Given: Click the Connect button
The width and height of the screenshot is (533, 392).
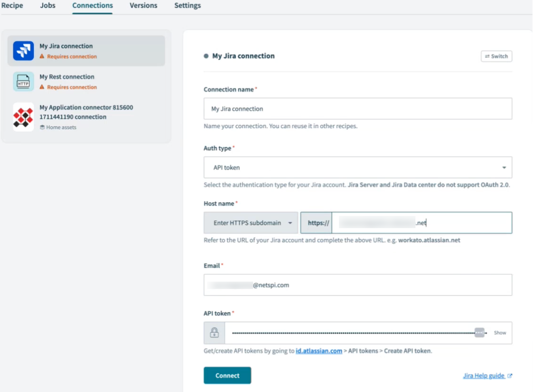Looking at the screenshot, I should click(227, 375).
